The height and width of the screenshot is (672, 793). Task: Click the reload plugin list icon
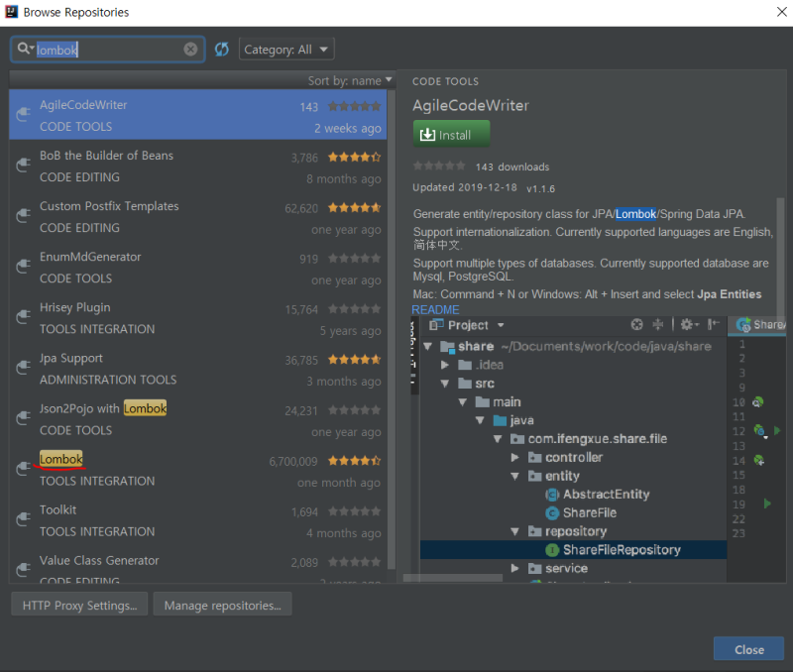pos(221,49)
